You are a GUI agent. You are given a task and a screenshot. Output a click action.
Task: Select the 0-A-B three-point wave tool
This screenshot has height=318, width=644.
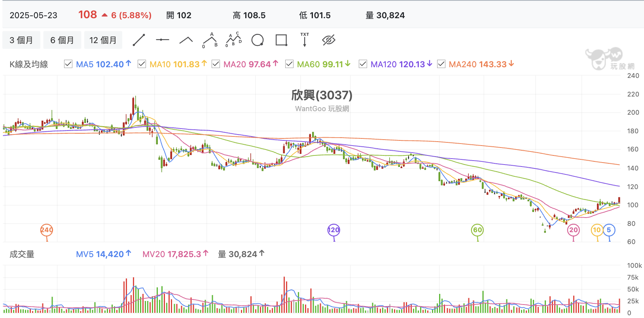(210, 40)
